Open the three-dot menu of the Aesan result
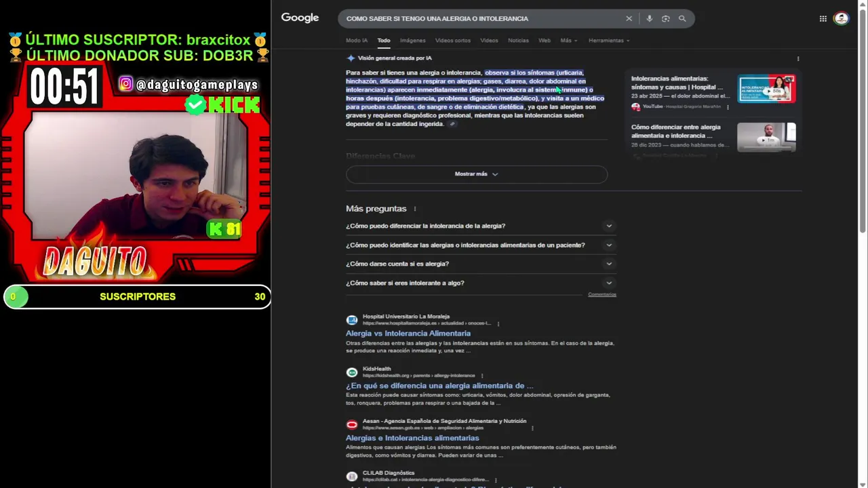Image resolution: width=868 pixels, height=488 pixels. pyautogui.click(x=532, y=428)
